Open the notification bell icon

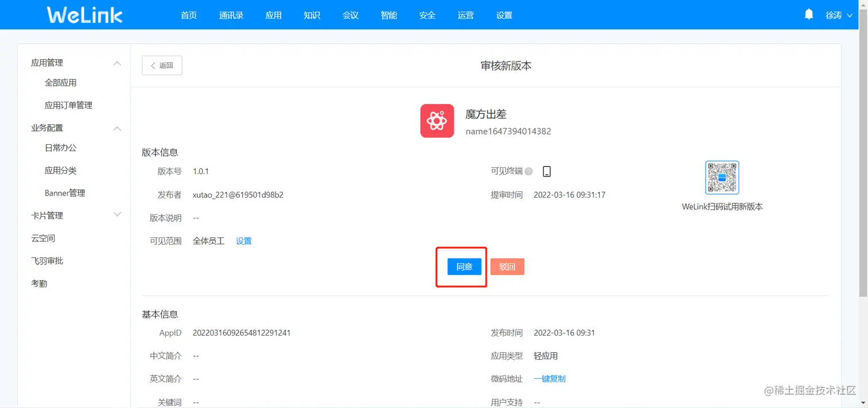click(x=809, y=13)
